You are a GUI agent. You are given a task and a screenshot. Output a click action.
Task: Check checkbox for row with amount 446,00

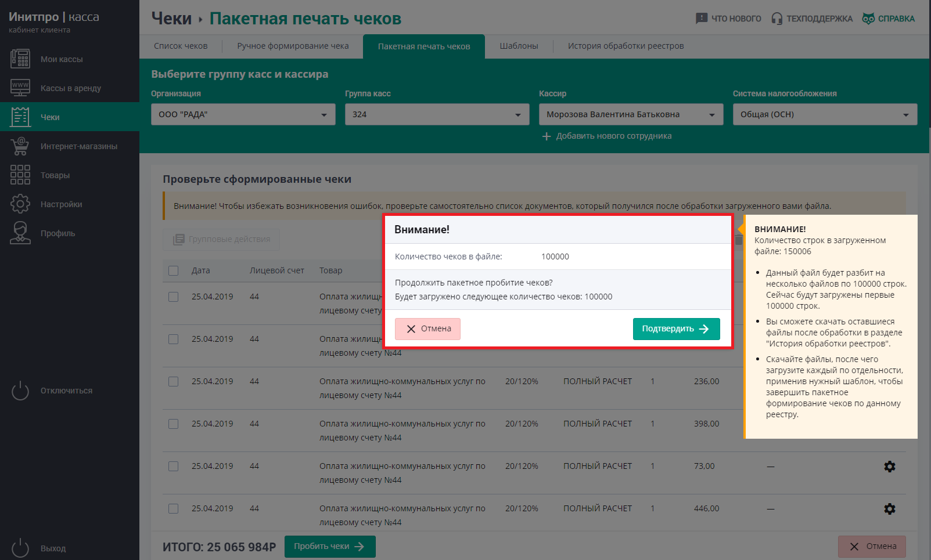(173, 508)
